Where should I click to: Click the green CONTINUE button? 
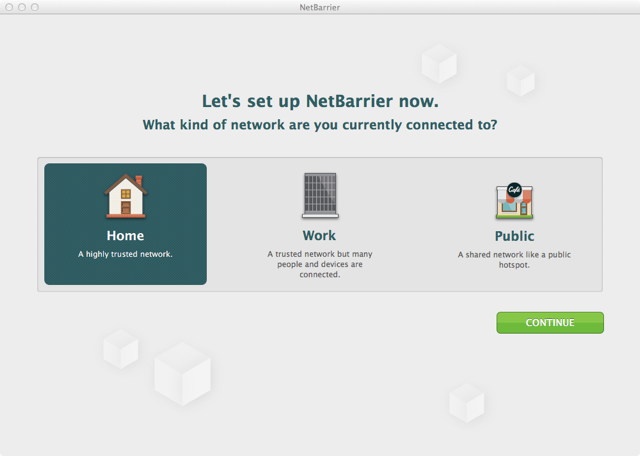550,323
